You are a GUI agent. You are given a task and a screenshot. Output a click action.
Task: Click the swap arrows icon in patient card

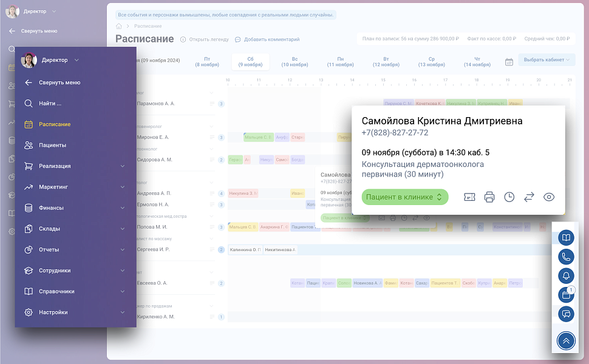[529, 197]
